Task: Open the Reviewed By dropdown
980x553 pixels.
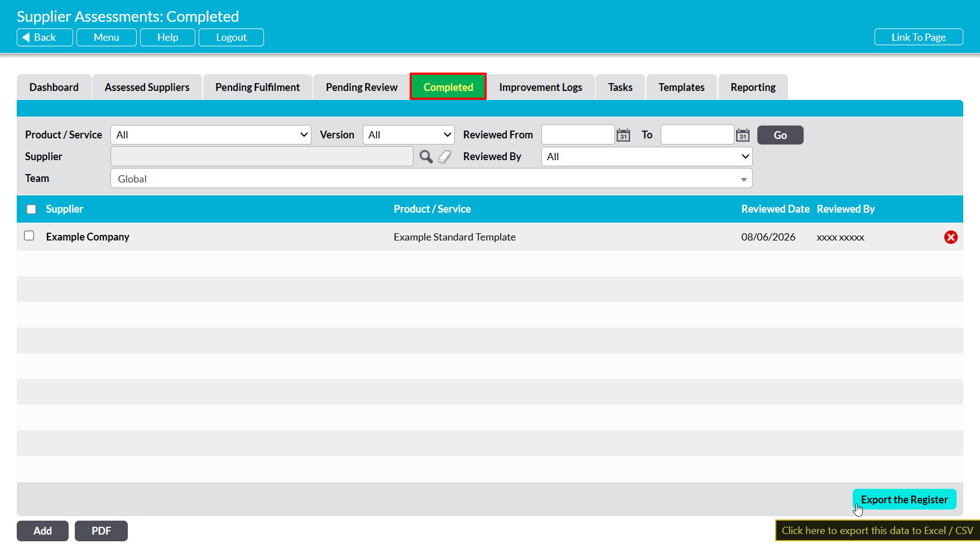Action: [647, 157]
